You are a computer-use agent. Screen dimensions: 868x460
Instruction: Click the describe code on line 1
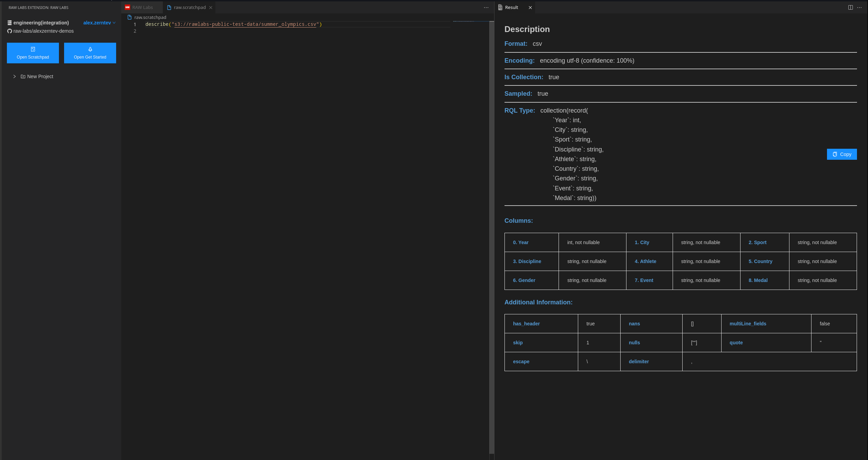234,24
